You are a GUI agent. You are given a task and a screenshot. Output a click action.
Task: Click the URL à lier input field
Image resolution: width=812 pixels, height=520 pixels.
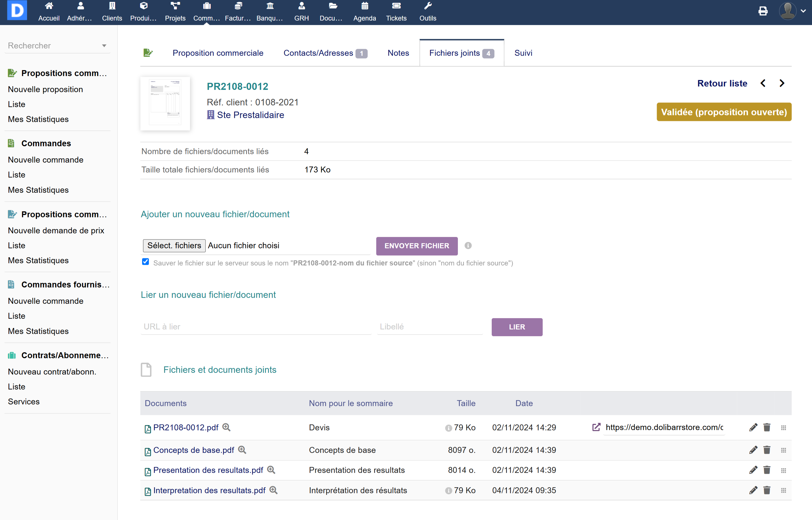(x=256, y=327)
